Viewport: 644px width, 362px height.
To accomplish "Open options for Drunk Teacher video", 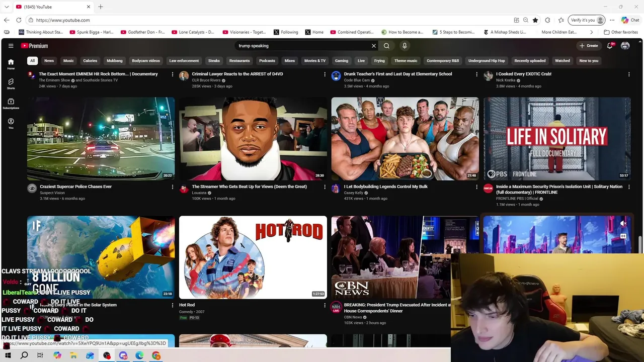I will tap(477, 74).
